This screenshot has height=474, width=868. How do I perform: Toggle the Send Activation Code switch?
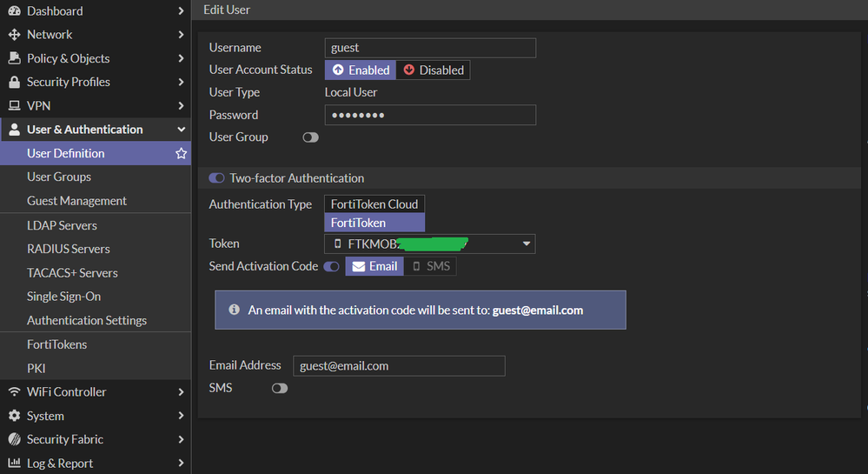[x=331, y=267]
